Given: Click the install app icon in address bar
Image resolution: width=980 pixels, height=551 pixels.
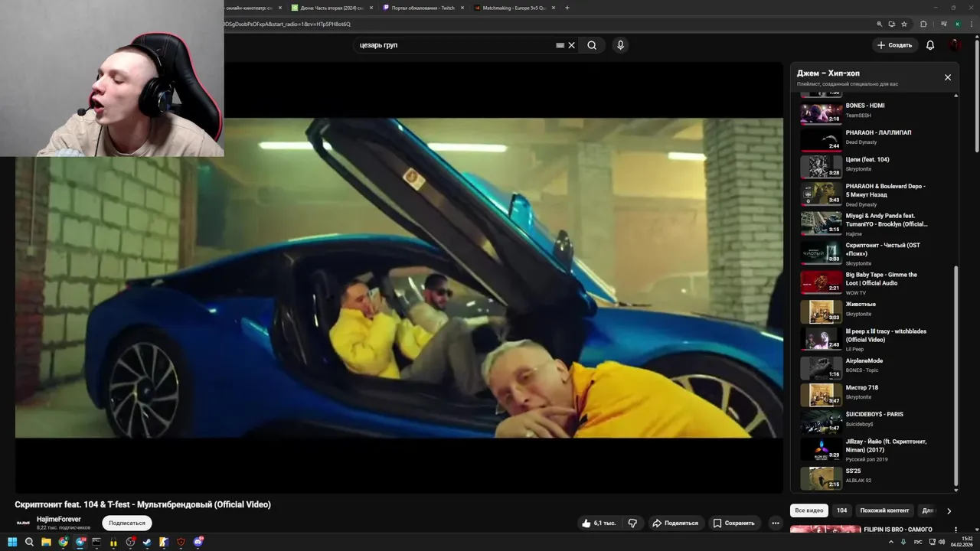Looking at the screenshot, I should [x=892, y=24].
